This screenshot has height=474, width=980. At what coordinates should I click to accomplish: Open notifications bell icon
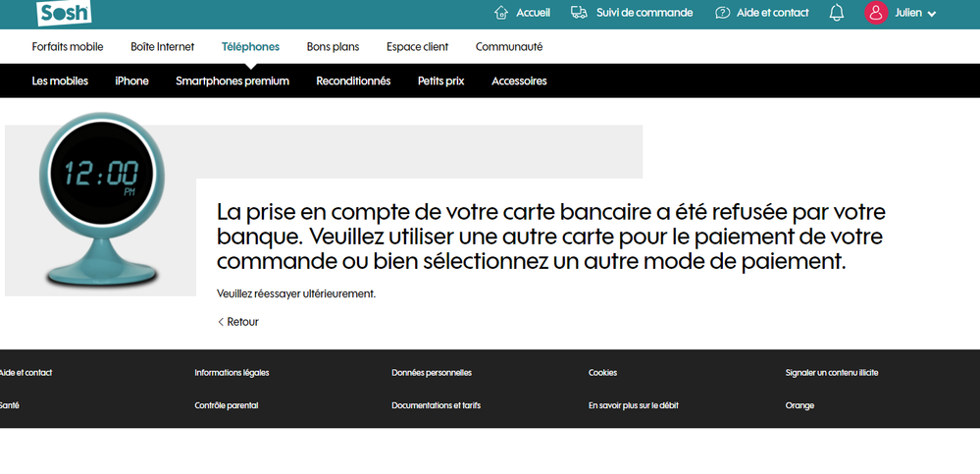(x=837, y=13)
